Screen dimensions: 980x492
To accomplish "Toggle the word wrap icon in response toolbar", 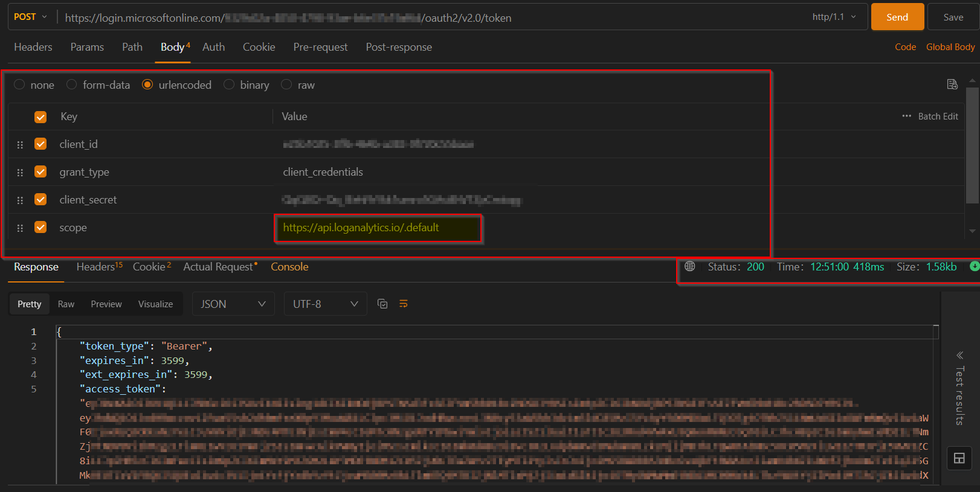I will point(404,304).
